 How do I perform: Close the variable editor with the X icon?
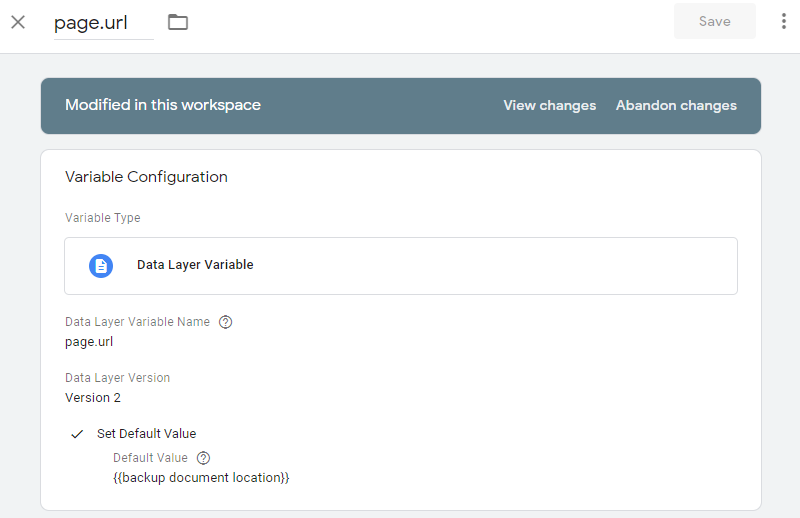click(x=18, y=22)
